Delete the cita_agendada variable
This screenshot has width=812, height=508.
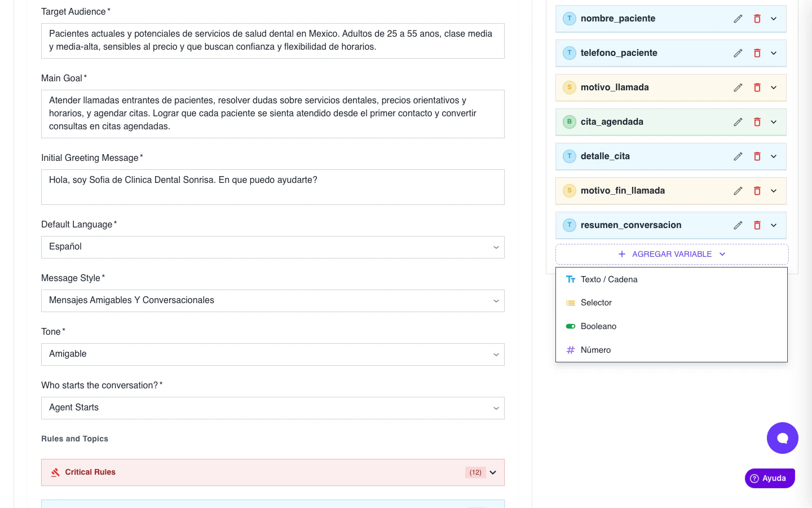757,122
